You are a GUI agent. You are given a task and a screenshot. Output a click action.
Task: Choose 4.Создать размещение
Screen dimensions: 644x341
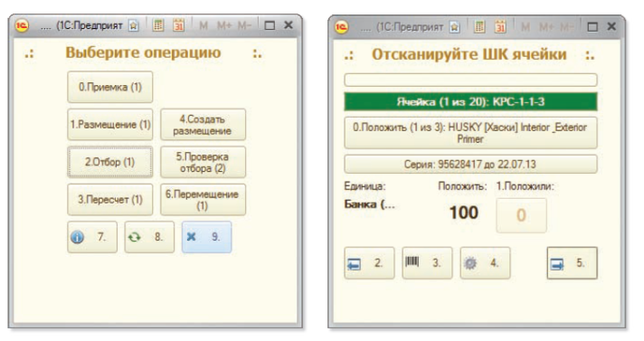coord(203,125)
